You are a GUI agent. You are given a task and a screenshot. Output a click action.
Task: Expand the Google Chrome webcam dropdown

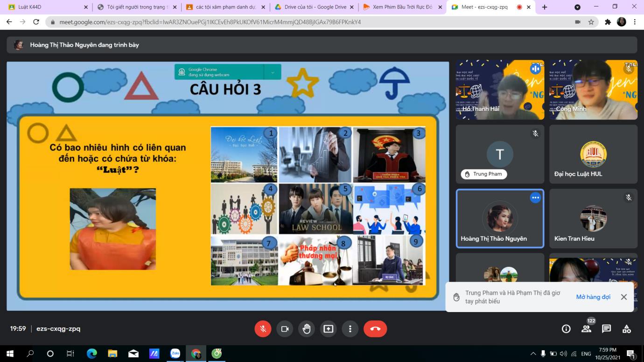click(x=273, y=72)
